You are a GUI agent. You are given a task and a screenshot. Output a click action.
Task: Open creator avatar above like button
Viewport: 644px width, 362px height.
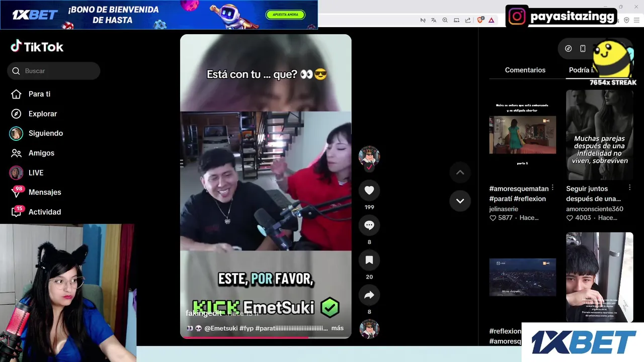tap(369, 157)
